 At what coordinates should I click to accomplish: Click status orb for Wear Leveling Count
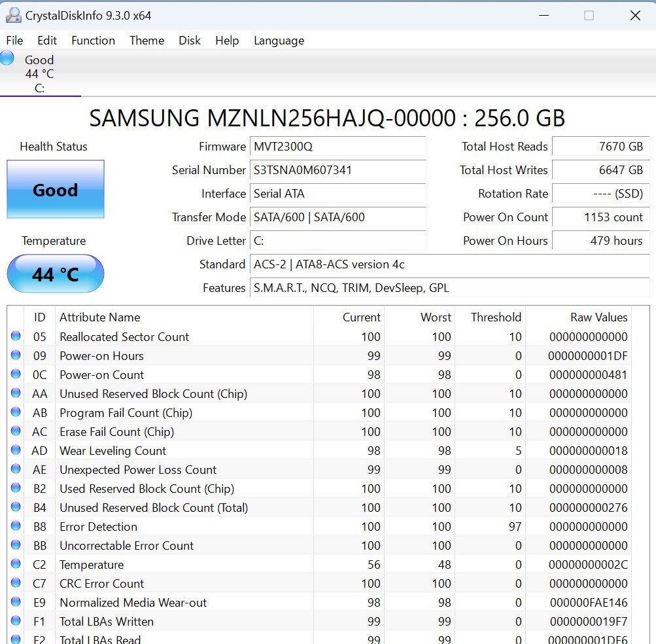pos(16,450)
